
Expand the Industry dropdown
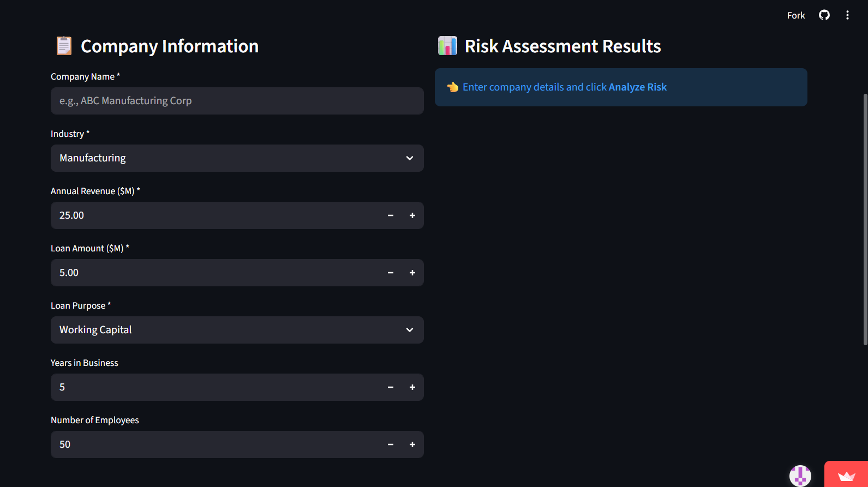click(237, 158)
